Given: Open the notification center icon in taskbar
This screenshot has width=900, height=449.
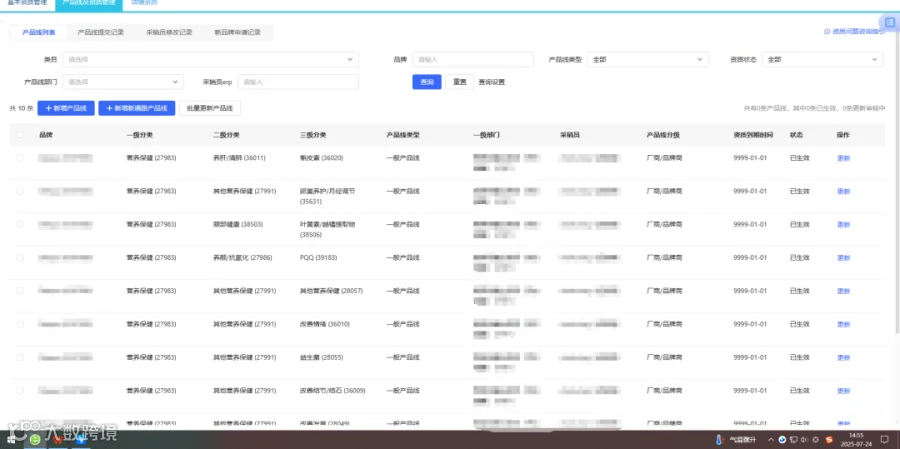Looking at the screenshot, I should [x=885, y=440].
